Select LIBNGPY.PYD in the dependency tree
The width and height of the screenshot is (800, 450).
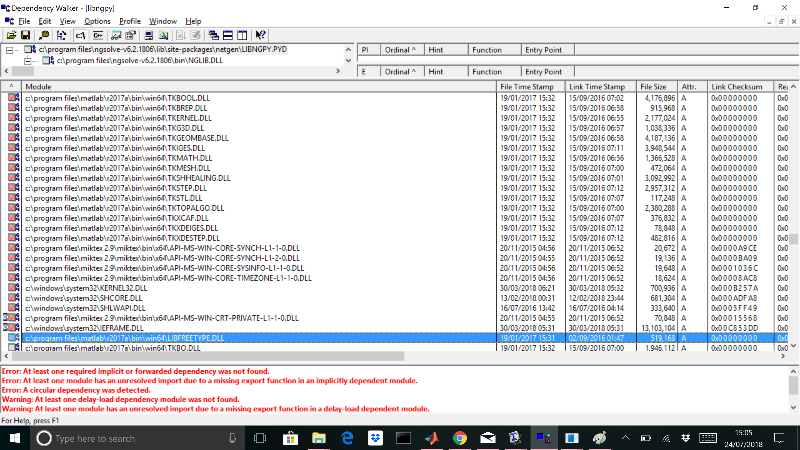click(x=163, y=49)
